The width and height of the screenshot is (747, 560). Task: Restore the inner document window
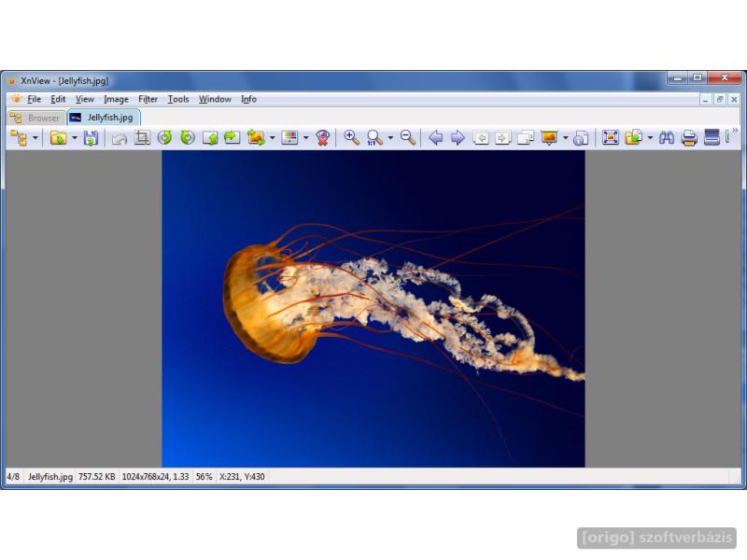point(720,99)
